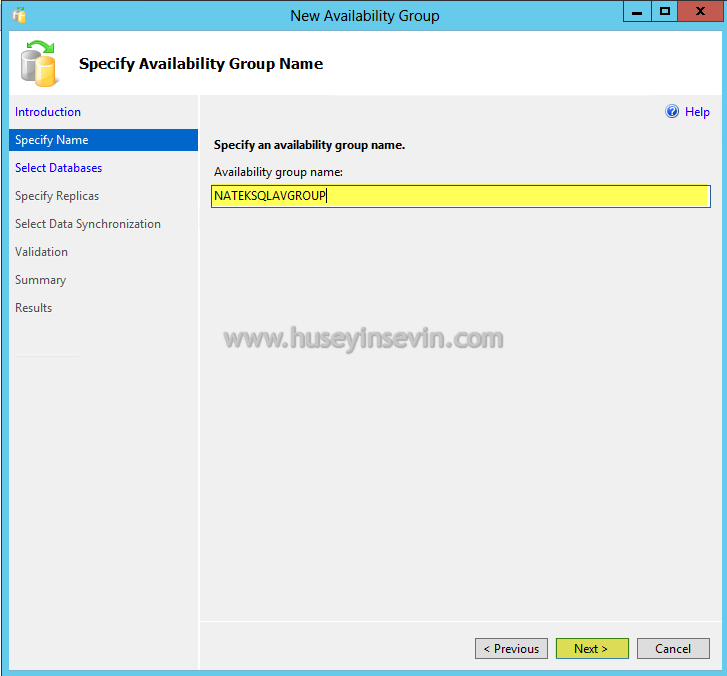Go to the Introduction step

[x=48, y=112]
